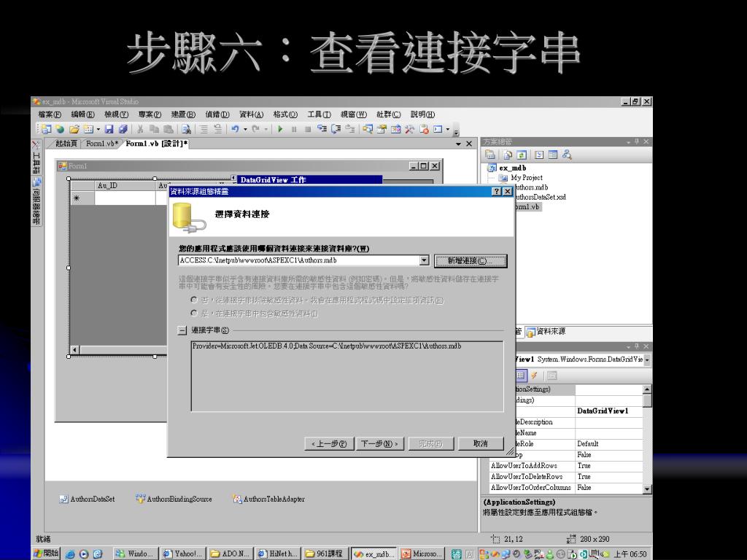747x560 pixels.
Task: Click inside the connection string text box
Action: pos(347,376)
